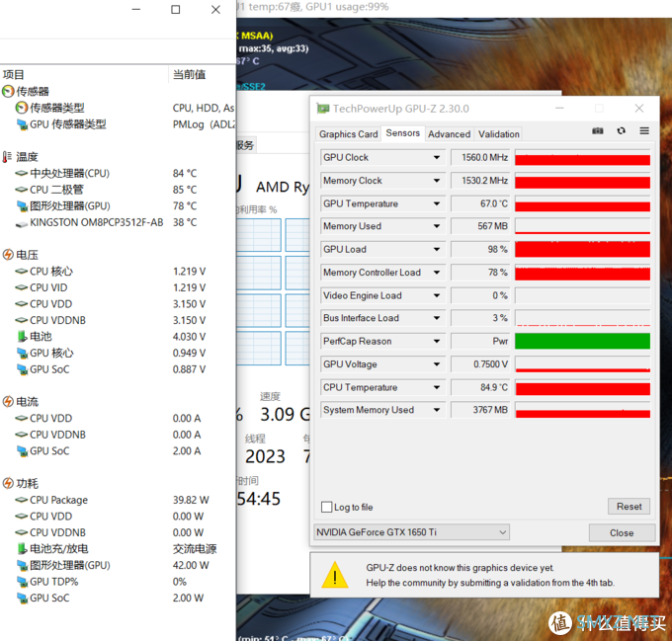Open the Bus Interface Load dropdown
The width and height of the screenshot is (672, 641).
[436, 318]
